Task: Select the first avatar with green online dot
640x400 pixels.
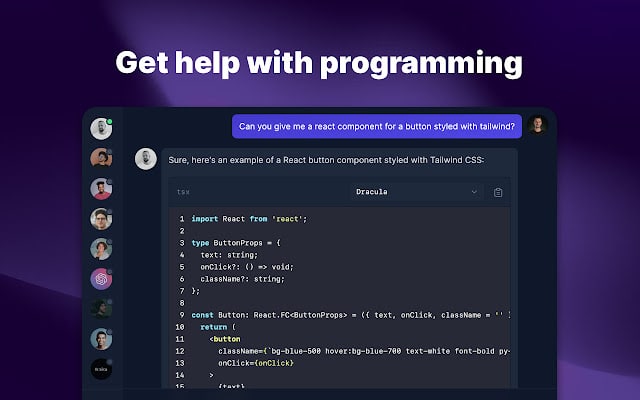Action: tap(101, 129)
